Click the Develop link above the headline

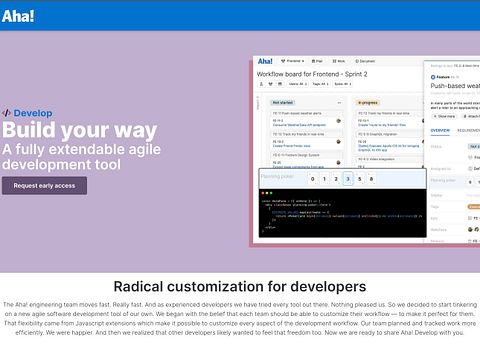(33, 113)
